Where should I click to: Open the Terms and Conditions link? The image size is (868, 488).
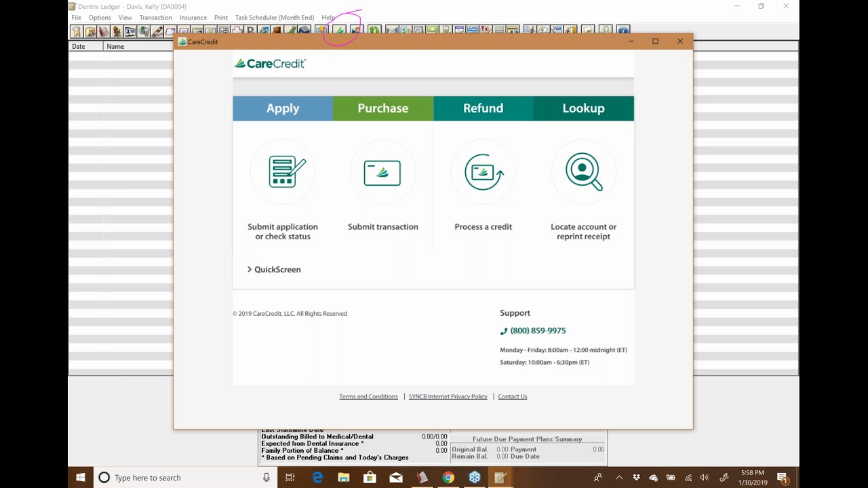(x=368, y=396)
